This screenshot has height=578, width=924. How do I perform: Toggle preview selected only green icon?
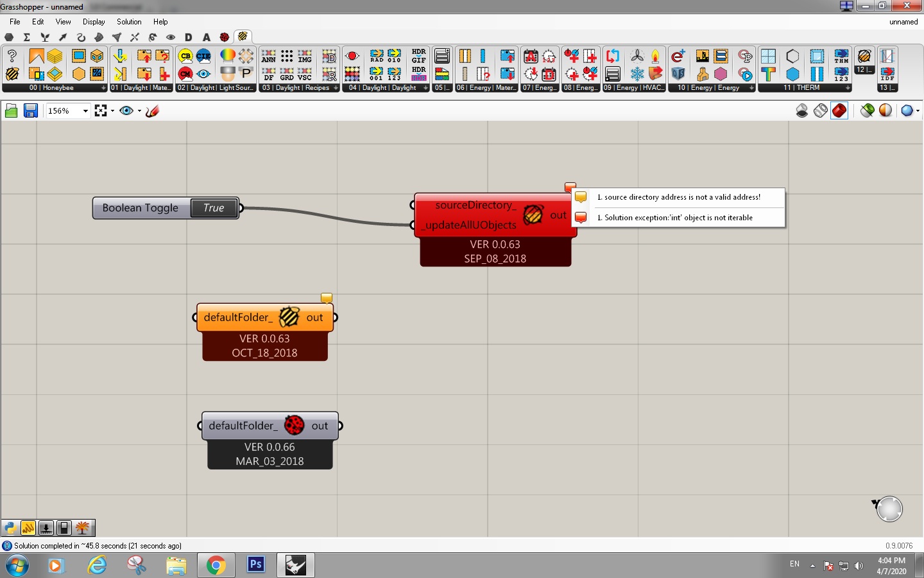pos(868,110)
